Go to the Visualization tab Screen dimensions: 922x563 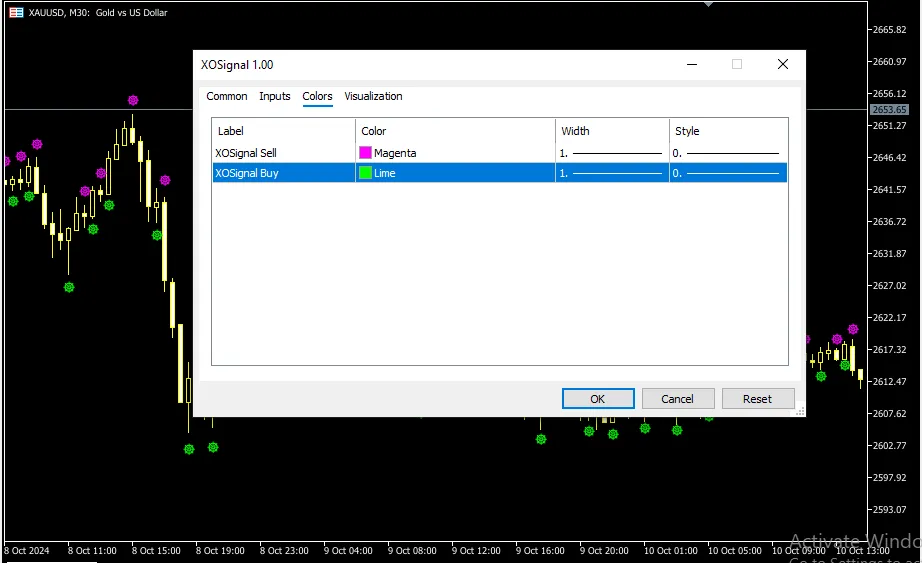pos(373,97)
